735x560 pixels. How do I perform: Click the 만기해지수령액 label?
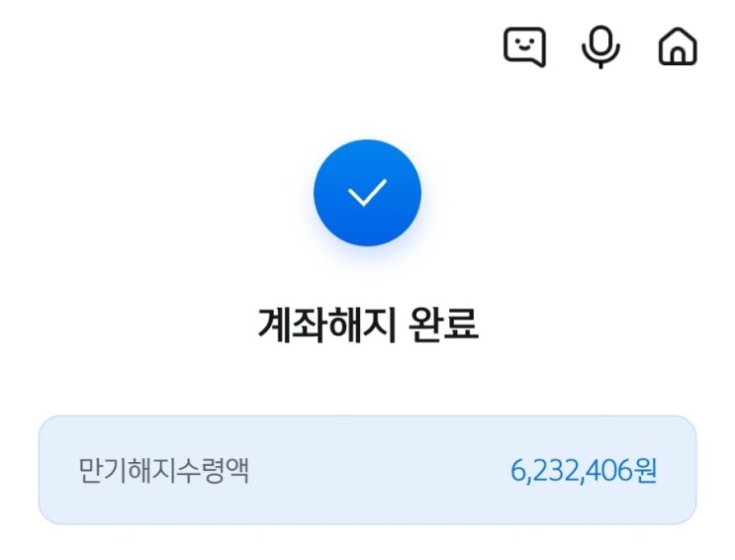(x=163, y=470)
